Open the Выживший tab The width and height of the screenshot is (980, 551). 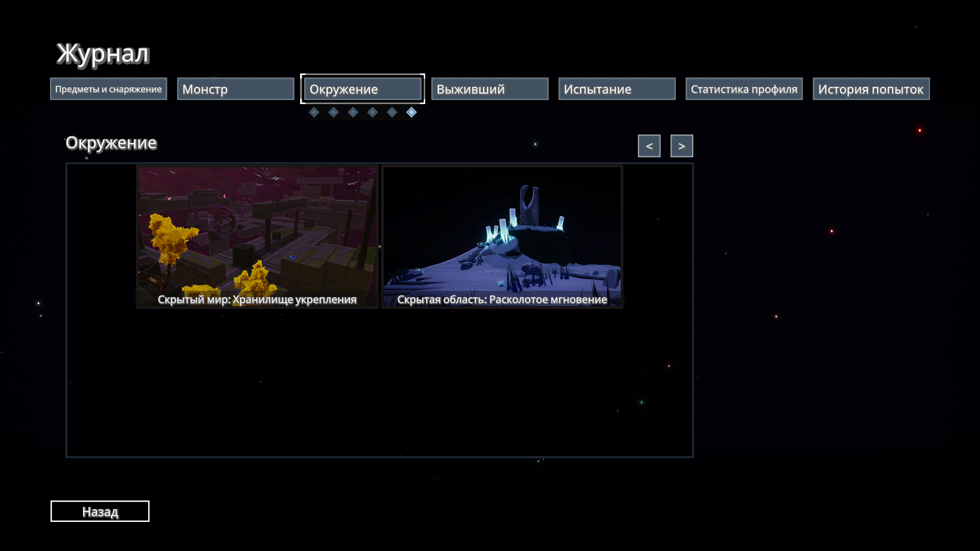[x=489, y=89]
